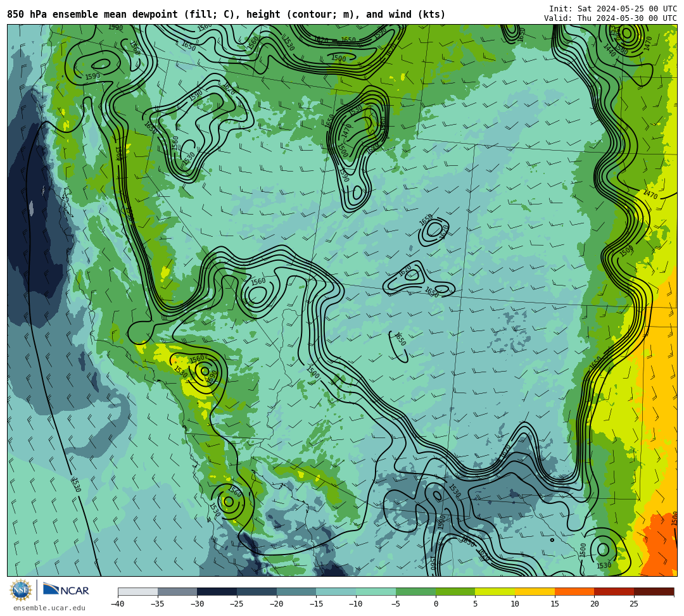This screenshot has height=616, width=684.
Task: Pick the darkest navy -30 to -25 colorbar swatch
Action: point(217,591)
